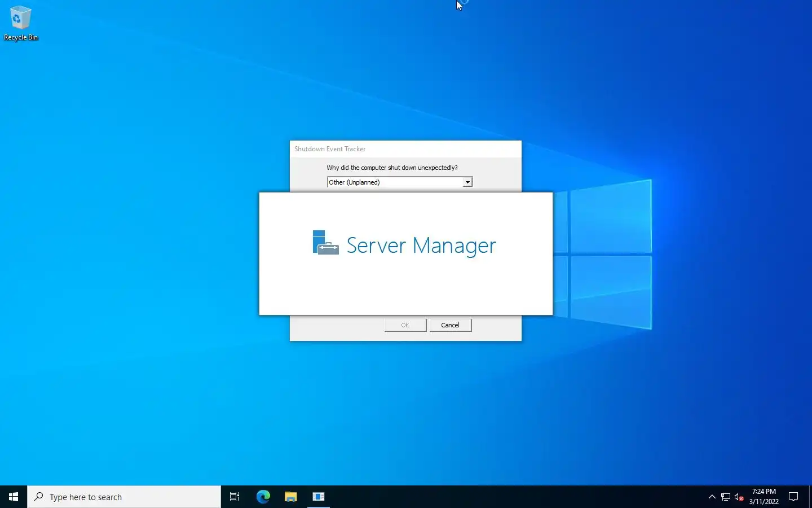The height and width of the screenshot is (508, 812).
Task: Click the search magnifier icon in the taskbar
Action: coord(39,497)
